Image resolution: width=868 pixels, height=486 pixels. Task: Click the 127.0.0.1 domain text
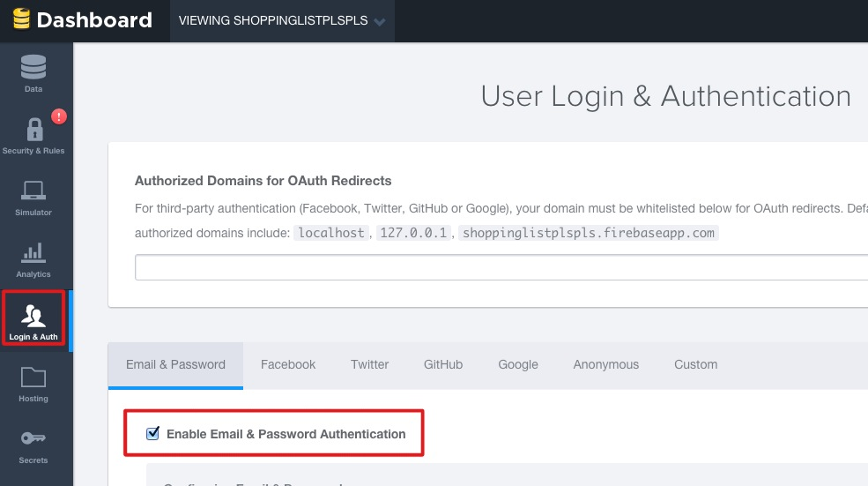[x=413, y=233]
